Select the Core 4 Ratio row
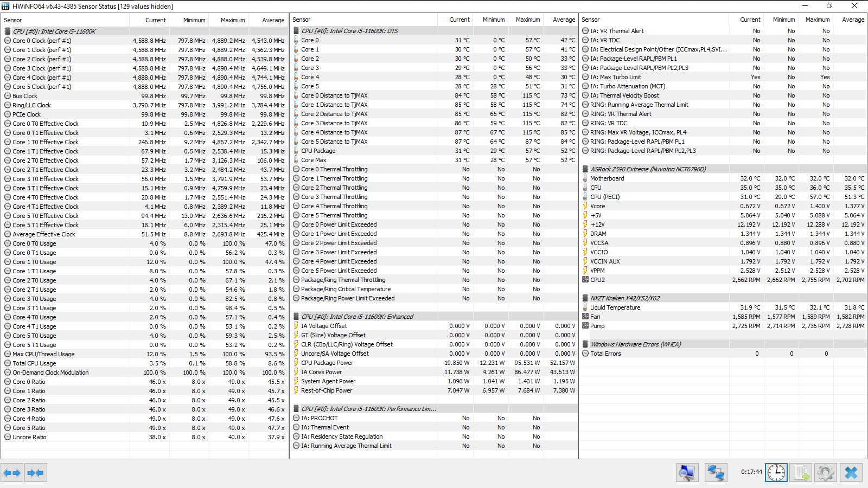868x488 pixels. [x=144, y=419]
